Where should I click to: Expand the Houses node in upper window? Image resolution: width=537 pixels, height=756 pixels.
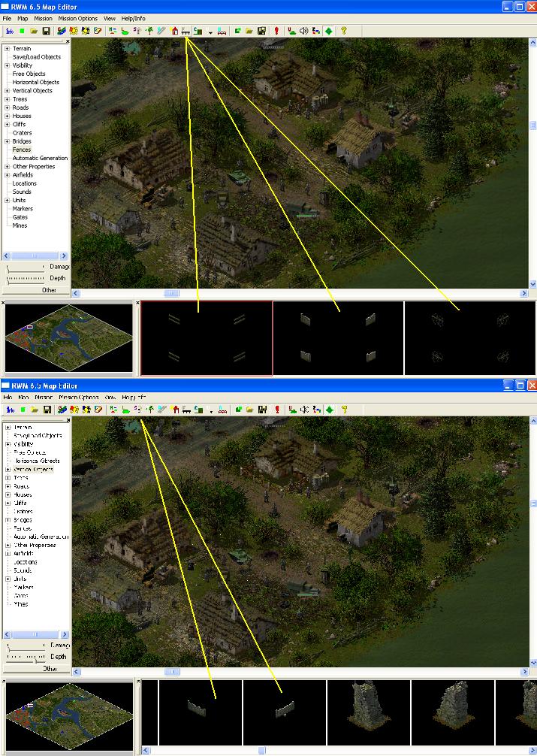pyautogui.click(x=8, y=116)
